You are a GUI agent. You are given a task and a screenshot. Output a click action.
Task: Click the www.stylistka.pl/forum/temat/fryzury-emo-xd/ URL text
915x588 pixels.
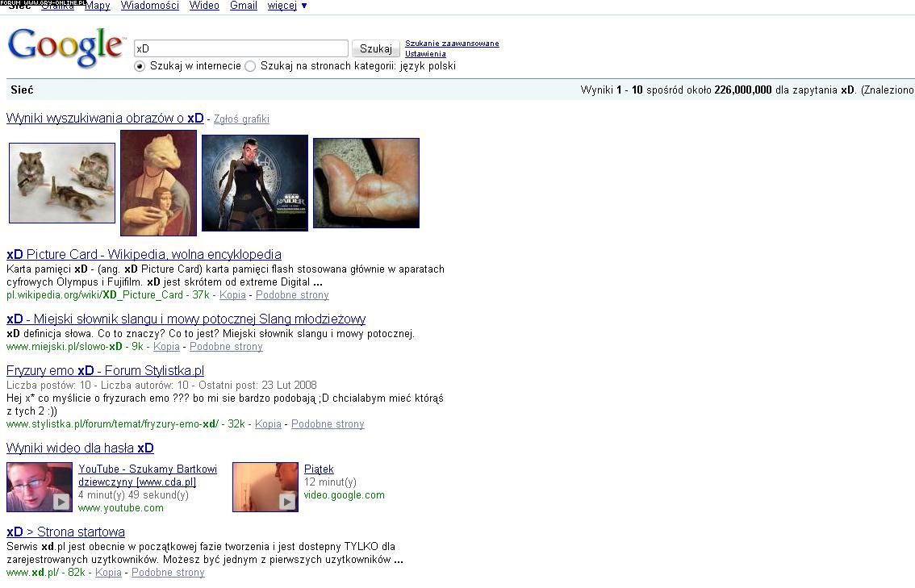coord(113,424)
